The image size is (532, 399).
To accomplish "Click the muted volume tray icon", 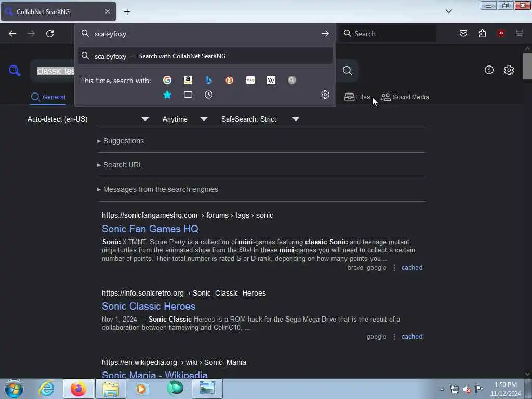I will pos(467,390).
